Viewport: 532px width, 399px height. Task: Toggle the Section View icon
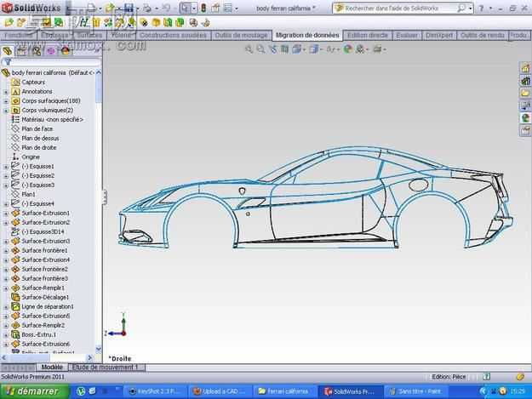pyautogui.click(x=284, y=49)
